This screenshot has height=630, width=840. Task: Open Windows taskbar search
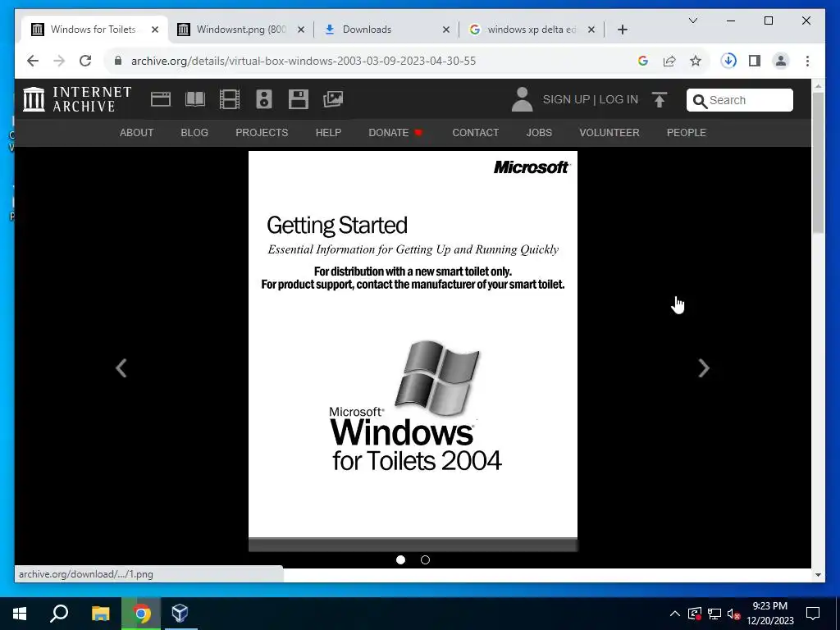tap(59, 614)
